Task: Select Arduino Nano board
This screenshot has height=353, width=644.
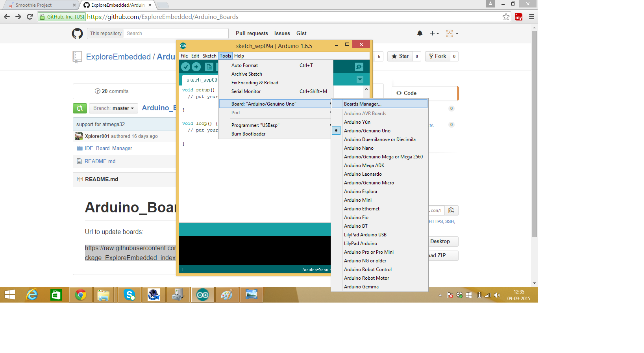Action: click(359, 148)
